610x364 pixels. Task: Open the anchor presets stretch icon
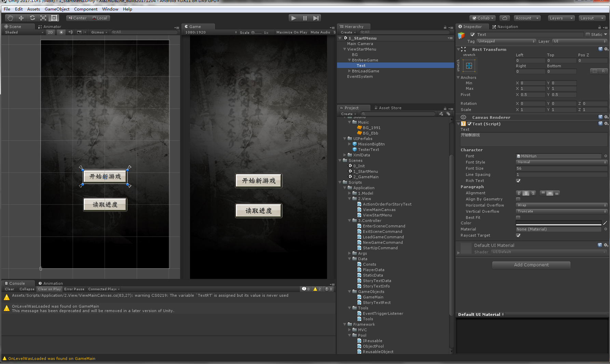(469, 66)
